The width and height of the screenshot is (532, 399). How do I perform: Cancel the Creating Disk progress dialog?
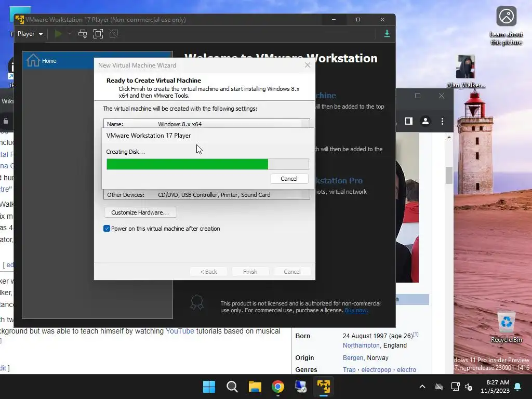(289, 179)
